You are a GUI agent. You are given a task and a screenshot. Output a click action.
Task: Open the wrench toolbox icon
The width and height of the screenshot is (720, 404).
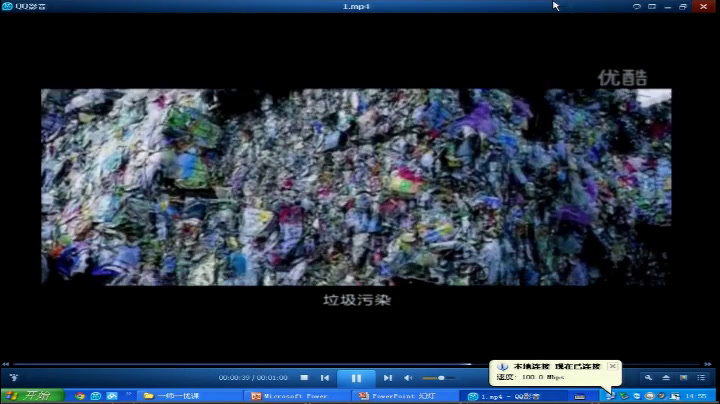pos(649,378)
